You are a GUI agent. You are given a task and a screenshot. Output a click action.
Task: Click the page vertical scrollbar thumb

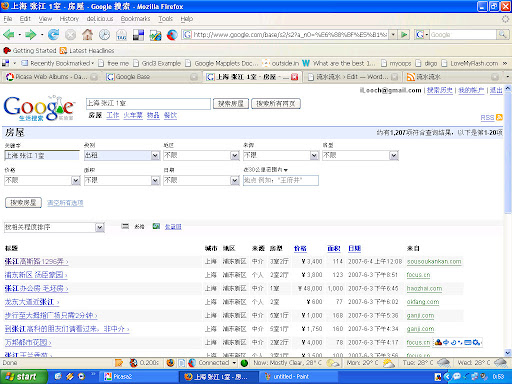(508, 152)
